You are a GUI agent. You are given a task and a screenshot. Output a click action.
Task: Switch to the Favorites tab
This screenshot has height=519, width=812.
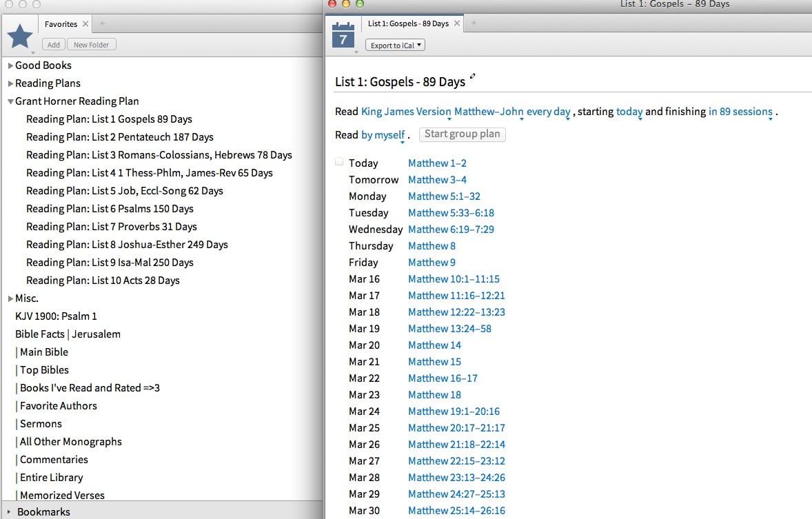click(x=62, y=23)
